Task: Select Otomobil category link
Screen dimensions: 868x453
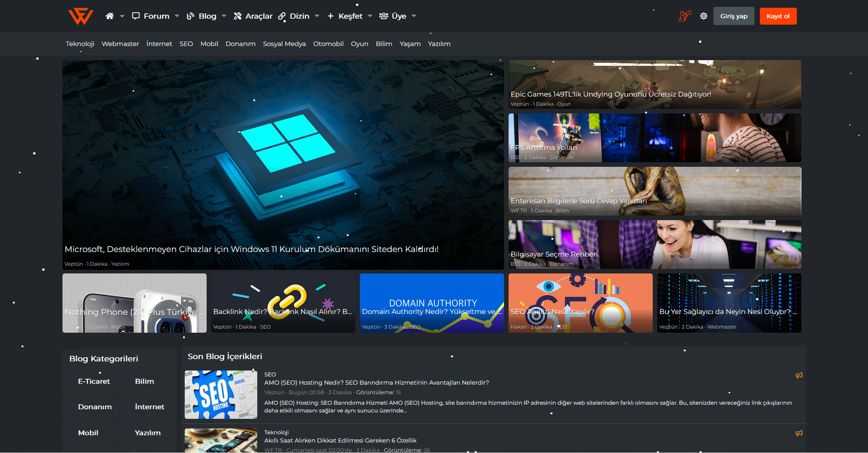Action: point(328,44)
